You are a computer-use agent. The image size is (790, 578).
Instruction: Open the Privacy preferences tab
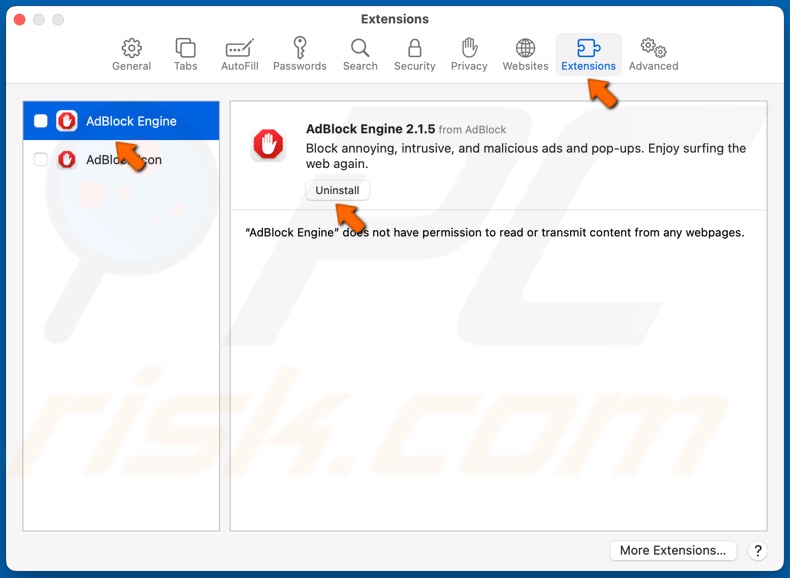tap(469, 54)
